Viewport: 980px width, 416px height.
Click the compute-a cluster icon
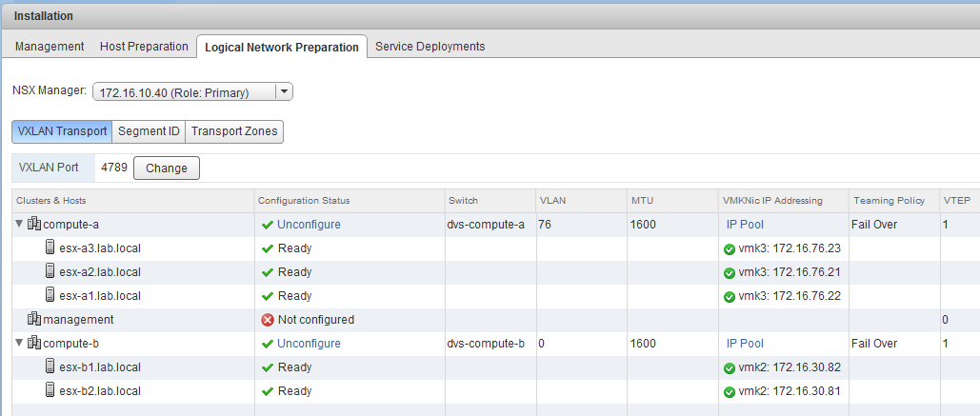[x=34, y=225]
